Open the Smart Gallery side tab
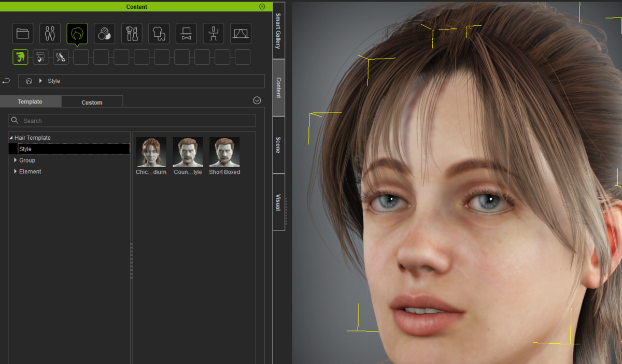The image size is (622, 364). [278, 31]
